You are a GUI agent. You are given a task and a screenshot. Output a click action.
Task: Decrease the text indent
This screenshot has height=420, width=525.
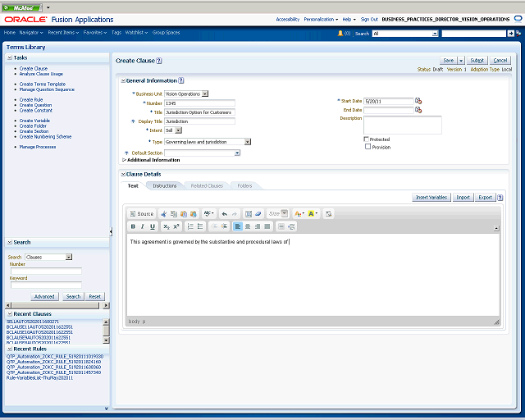coord(214,226)
